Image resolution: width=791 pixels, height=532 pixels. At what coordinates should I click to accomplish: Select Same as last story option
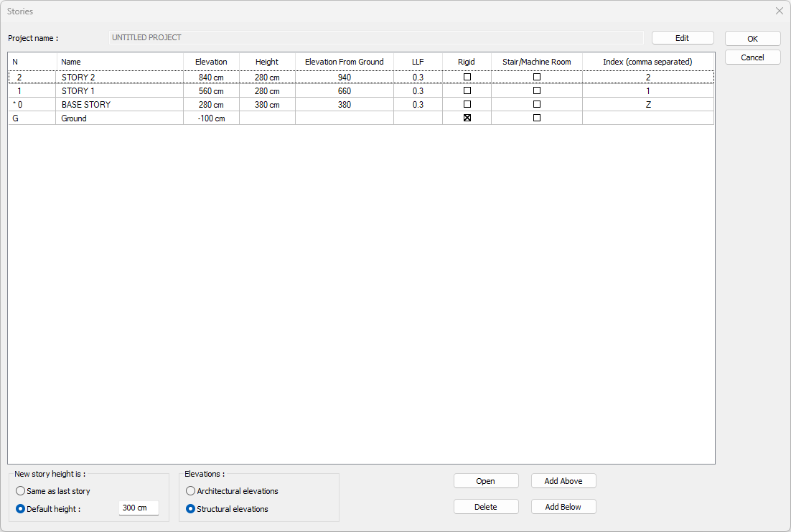pos(21,491)
